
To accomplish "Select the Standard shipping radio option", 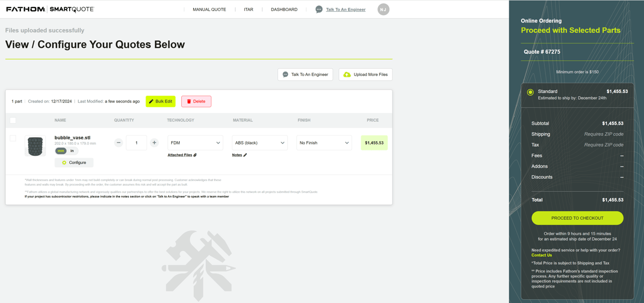I will tap(530, 92).
